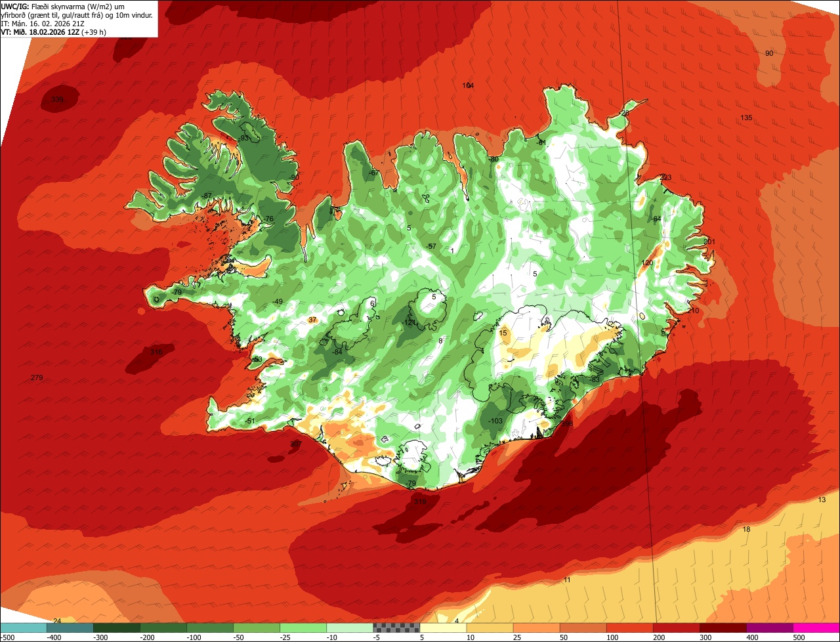Click the '37' value on the map

coord(312,320)
